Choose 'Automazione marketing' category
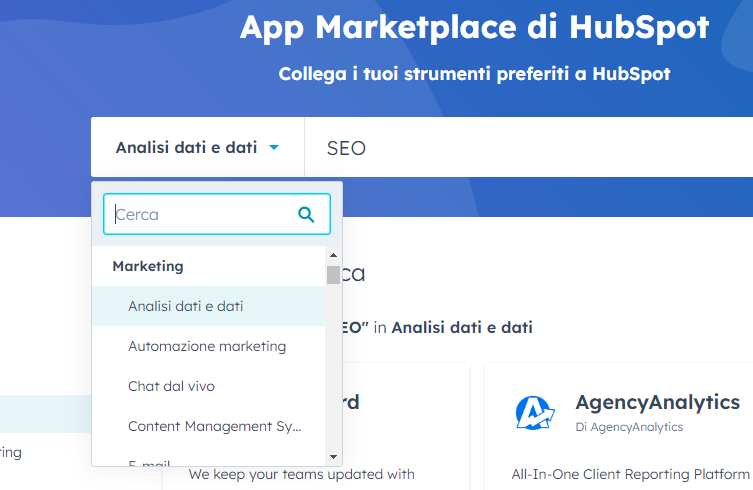 208,346
